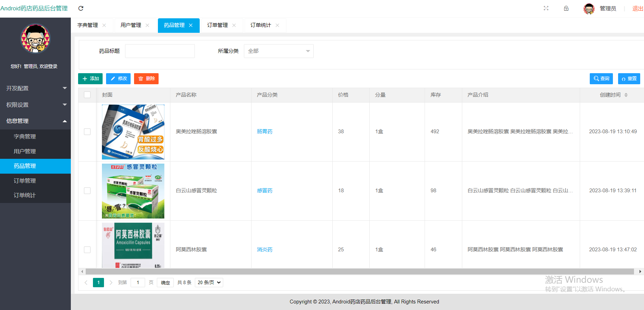Screen dimensions: 644x310
Task: Go to next page arrow
Action: pyautogui.click(x=111, y=282)
